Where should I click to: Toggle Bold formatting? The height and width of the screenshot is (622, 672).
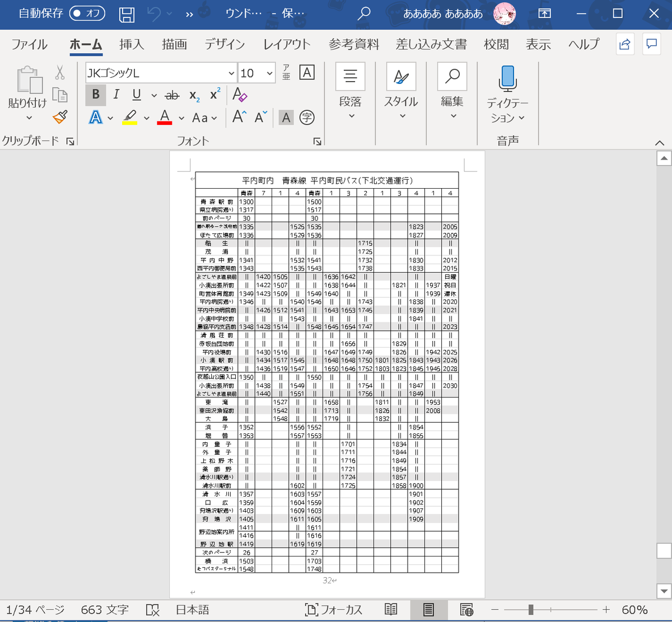(x=96, y=95)
